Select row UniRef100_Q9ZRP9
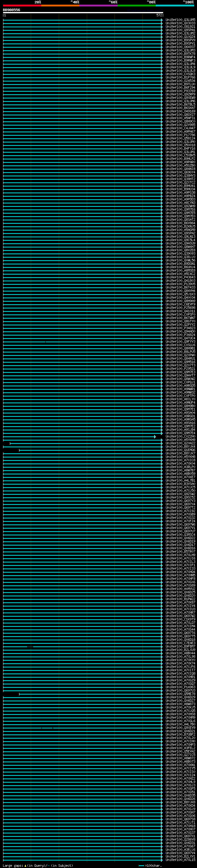This screenshot has width=197, height=868. [x=180, y=94]
